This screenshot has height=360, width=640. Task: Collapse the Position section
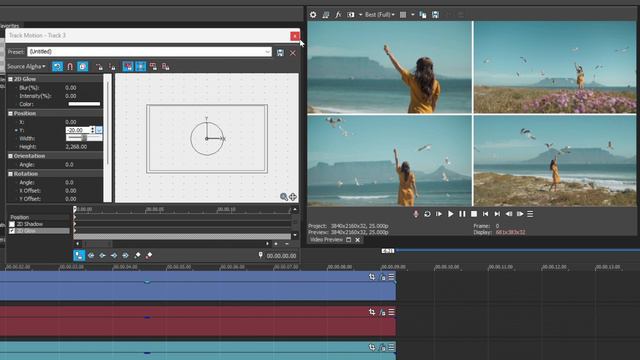click(11, 113)
